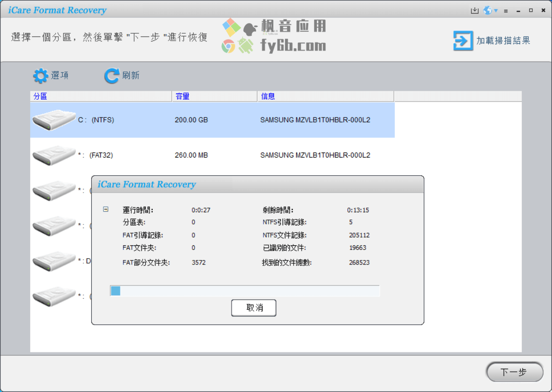The image size is (552, 392).
Task: Click the globe language icon
Action: pos(488,10)
